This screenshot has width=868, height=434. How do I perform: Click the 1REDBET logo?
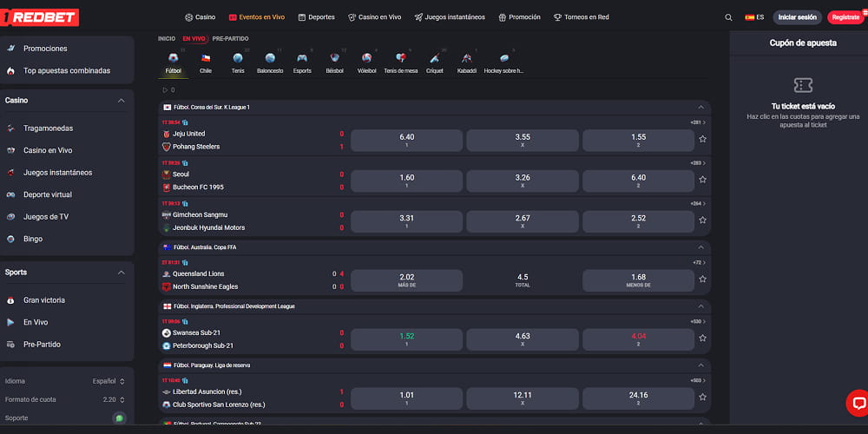(x=39, y=17)
